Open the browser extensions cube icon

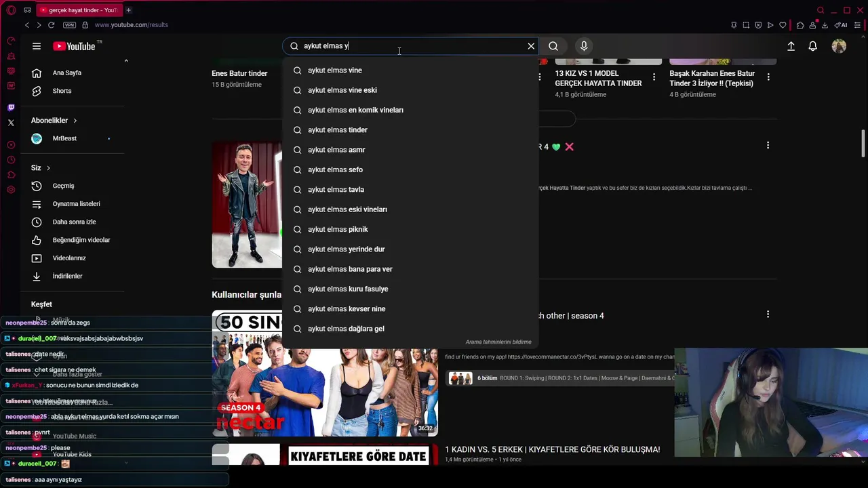tap(800, 25)
